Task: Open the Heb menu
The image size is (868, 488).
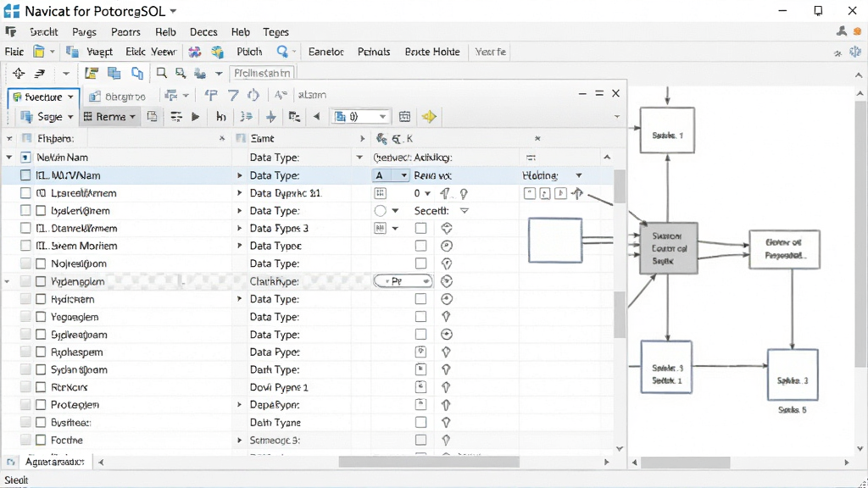Action: coord(240,32)
